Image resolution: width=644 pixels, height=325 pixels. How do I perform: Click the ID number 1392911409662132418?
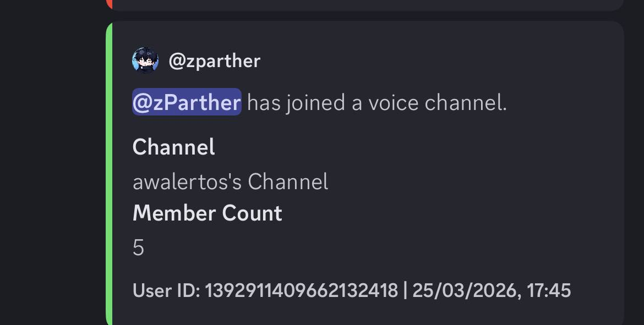[301, 290]
